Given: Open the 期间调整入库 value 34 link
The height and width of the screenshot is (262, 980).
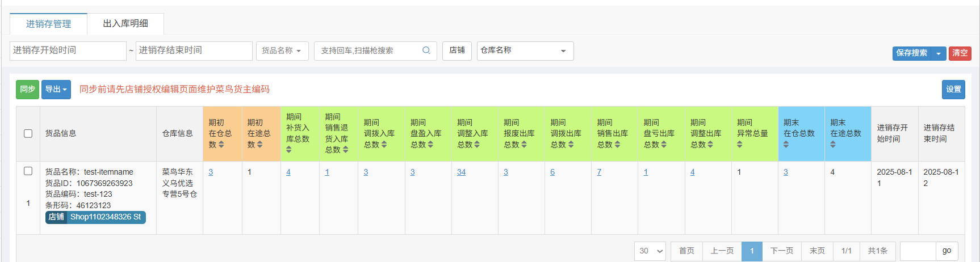Looking at the screenshot, I should coord(461,172).
